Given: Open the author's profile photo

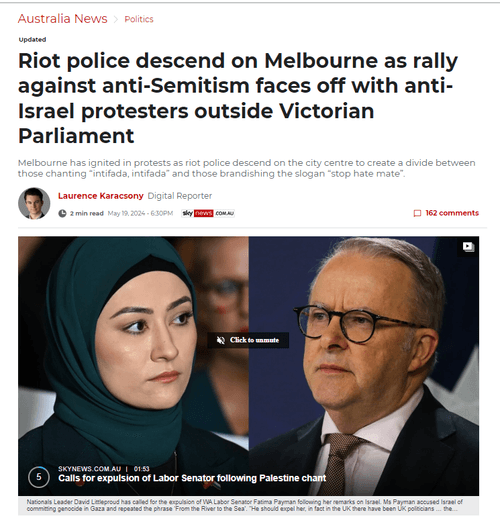Looking at the screenshot, I should click(x=34, y=203).
